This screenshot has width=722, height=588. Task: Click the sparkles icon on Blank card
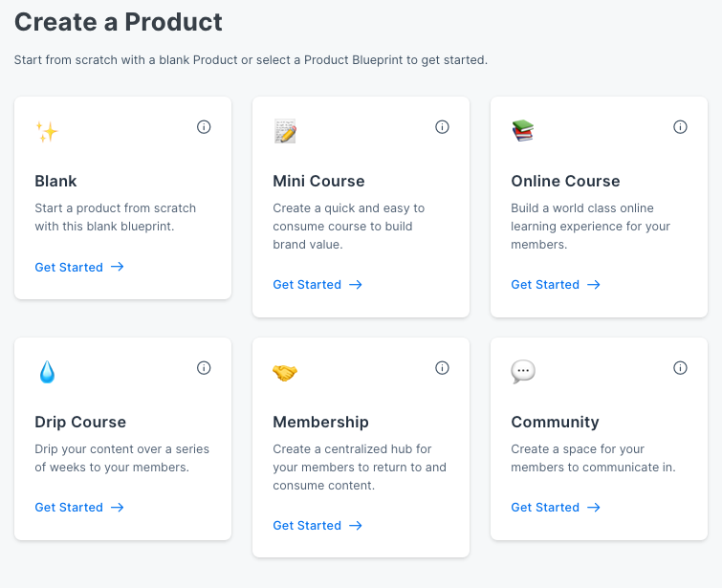(x=46, y=131)
